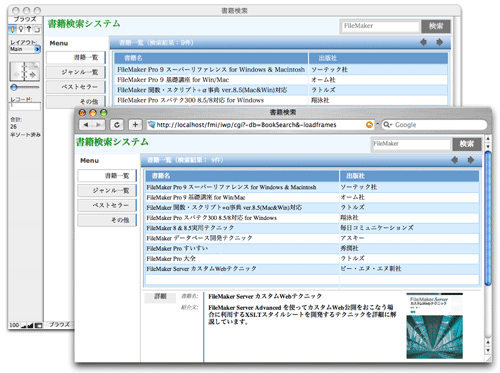Viewport: 500px width, 373px height.
Task: Flip the record book to next record
Action: [x=33, y=74]
